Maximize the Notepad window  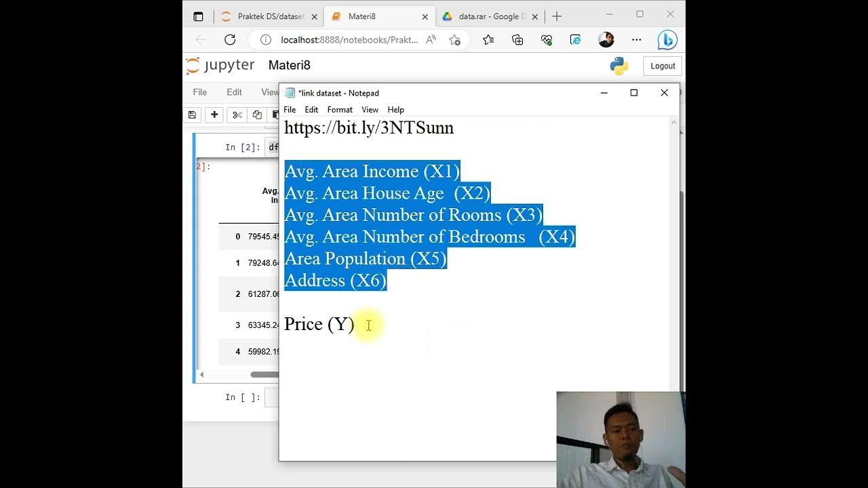click(x=634, y=93)
